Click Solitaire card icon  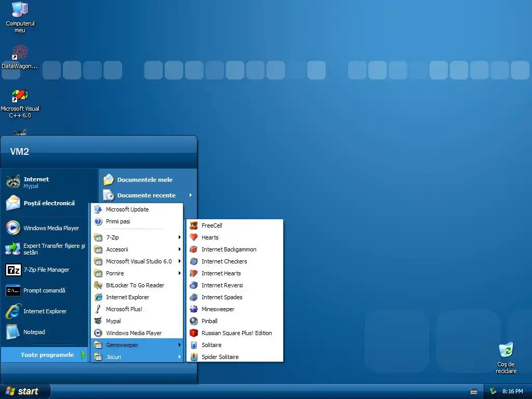194,345
